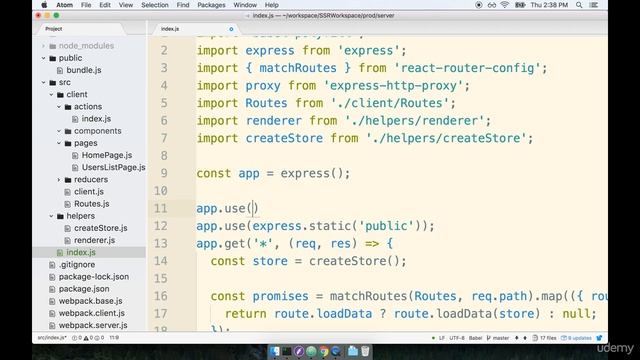Collapse the actions folder

tap(59, 107)
